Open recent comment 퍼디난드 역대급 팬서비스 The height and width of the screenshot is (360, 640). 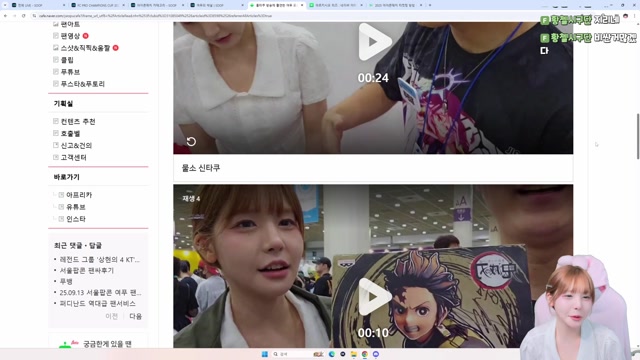pos(98,304)
